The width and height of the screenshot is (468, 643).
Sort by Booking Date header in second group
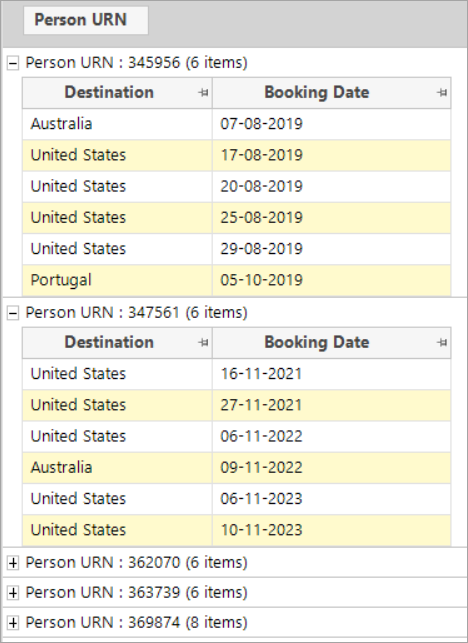(x=317, y=342)
